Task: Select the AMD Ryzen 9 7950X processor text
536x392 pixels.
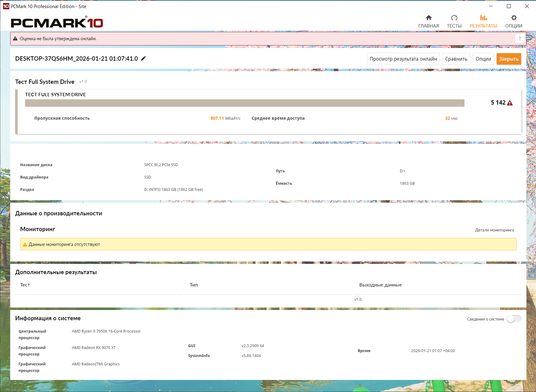Action: tap(106, 331)
